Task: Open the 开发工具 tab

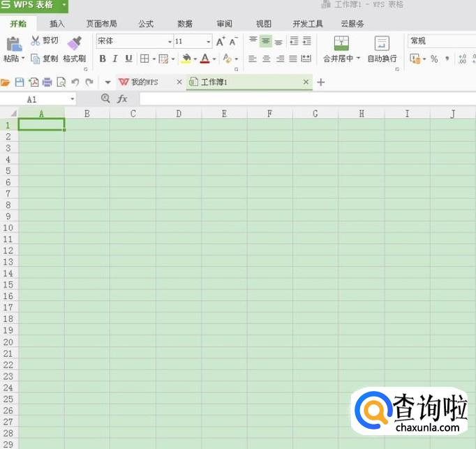Action: coord(308,24)
